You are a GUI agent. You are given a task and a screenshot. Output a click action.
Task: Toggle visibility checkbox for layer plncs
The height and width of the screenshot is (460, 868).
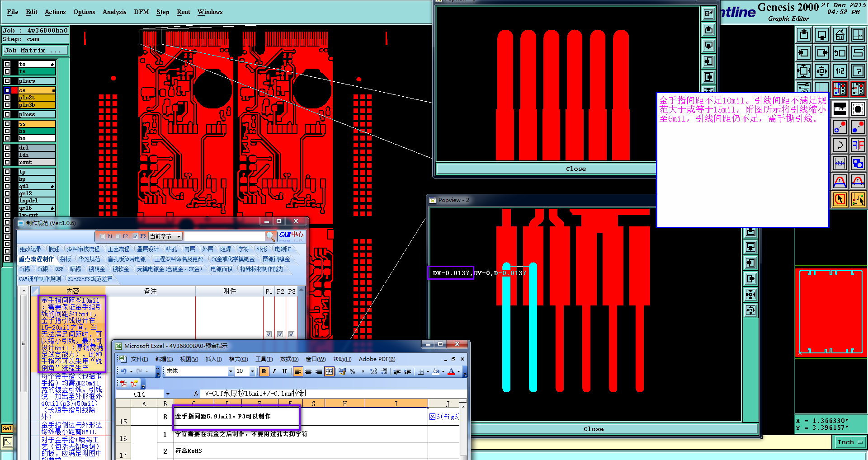pos(7,81)
